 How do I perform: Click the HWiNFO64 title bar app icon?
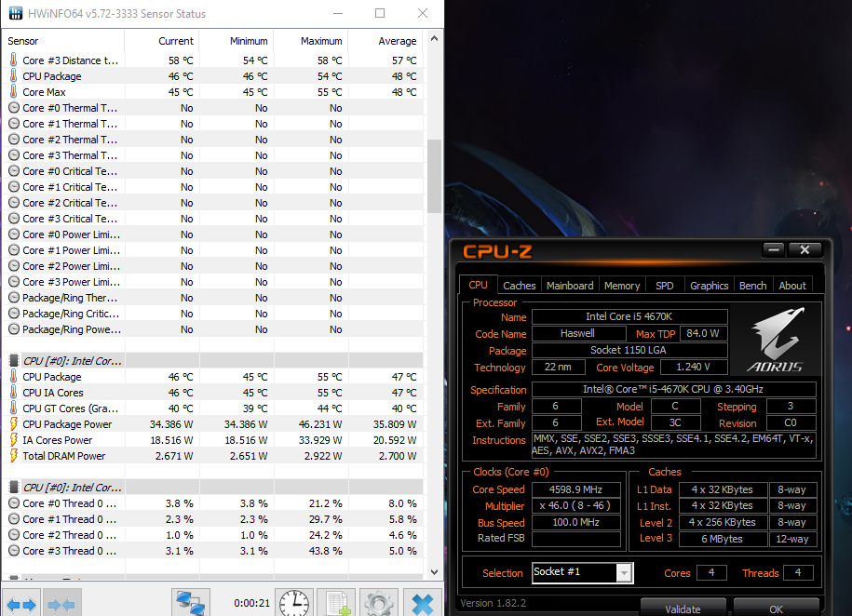15,14
